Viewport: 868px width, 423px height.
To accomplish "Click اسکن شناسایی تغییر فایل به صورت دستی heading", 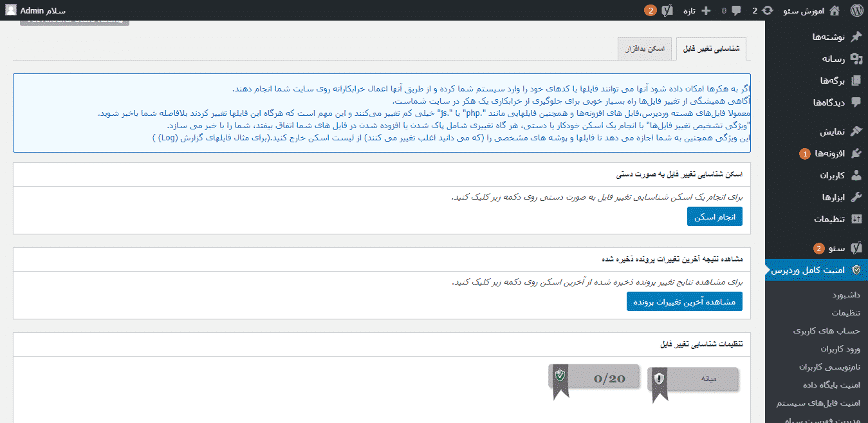I will 679,174.
